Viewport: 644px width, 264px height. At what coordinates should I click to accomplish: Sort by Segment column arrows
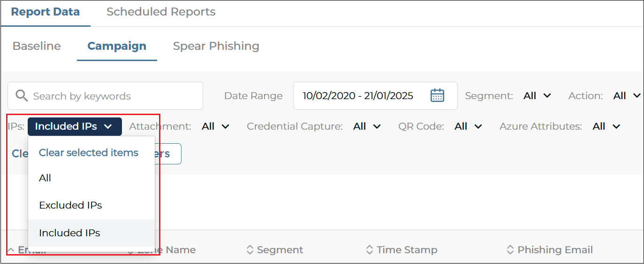point(250,250)
